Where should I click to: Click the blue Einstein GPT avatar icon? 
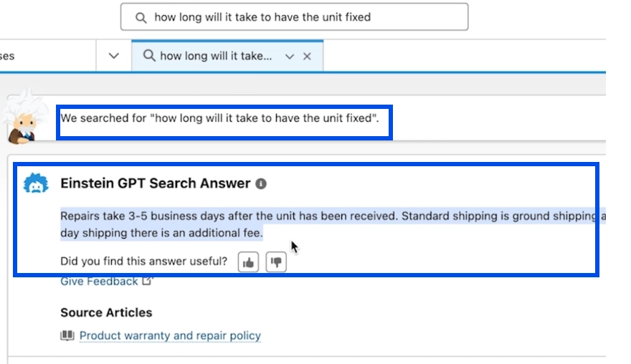pyautogui.click(x=36, y=183)
